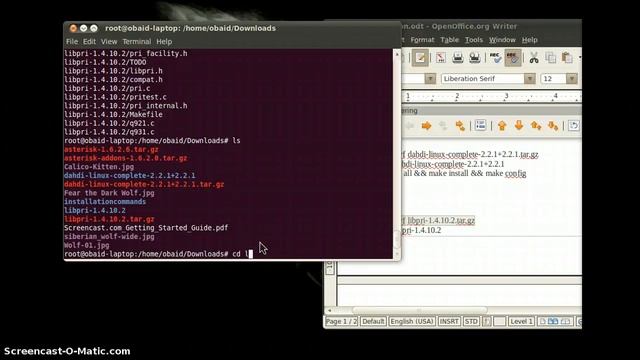Click the Paste clipboard icon
The image size is (640, 360).
(567, 58)
